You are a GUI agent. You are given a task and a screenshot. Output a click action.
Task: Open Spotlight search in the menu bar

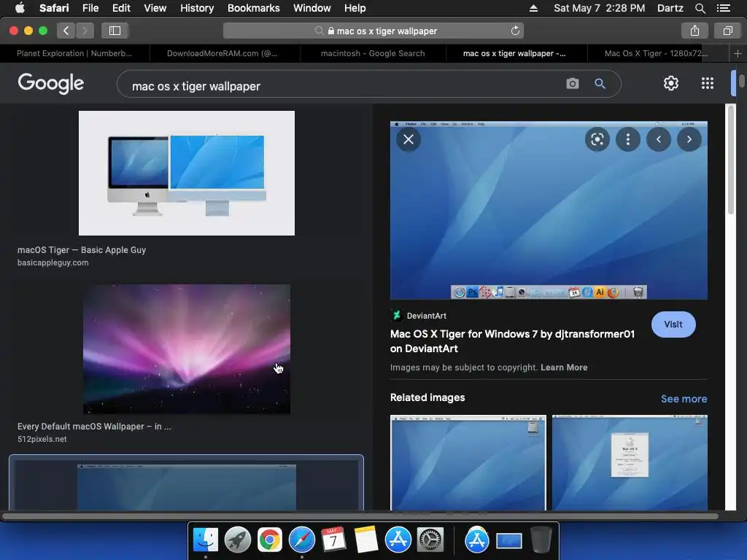tap(700, 8)
